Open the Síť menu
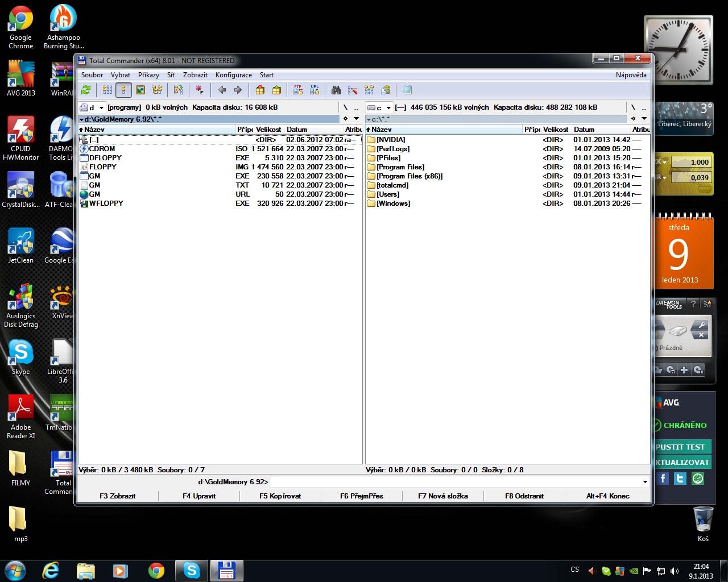The width and height of the screenshot is (728, 582). (171, 75)
